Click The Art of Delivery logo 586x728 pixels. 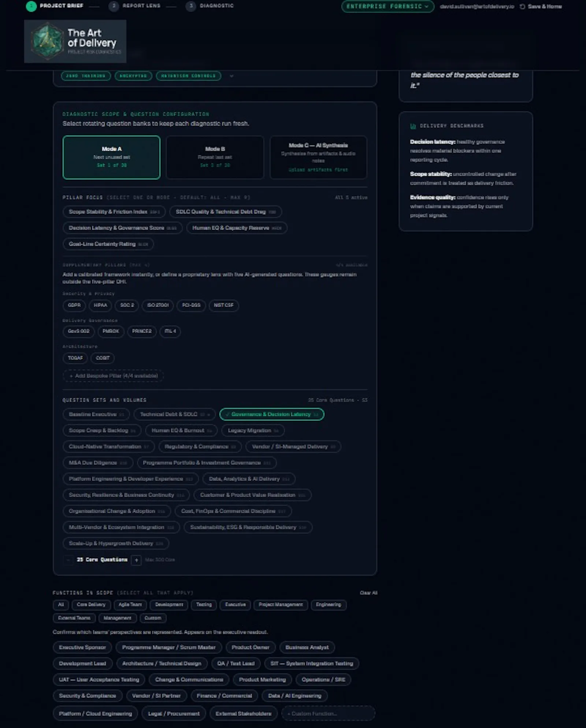click(75, 41)
